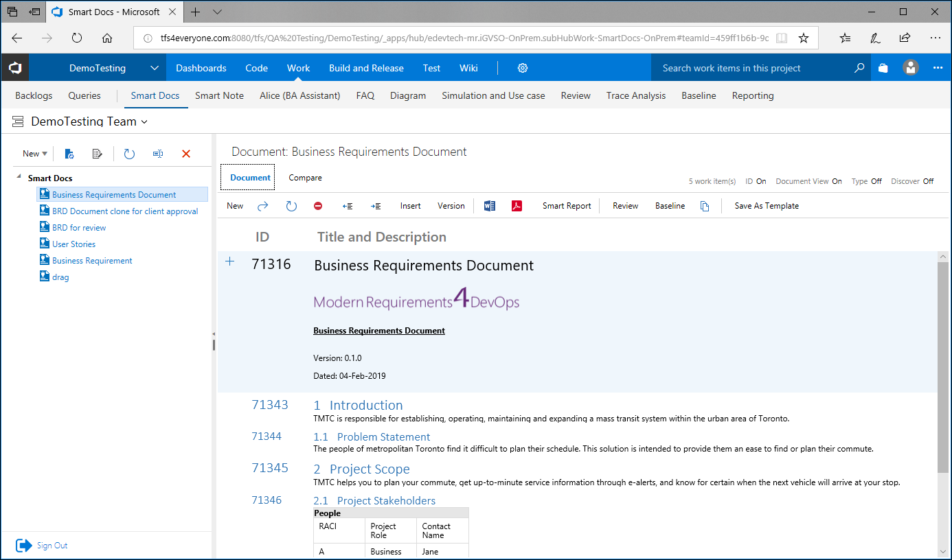Click the copy document icon next to Baseline
This screenshot has height=560, width=952.
pyautogui.click(x=705, y=206)
